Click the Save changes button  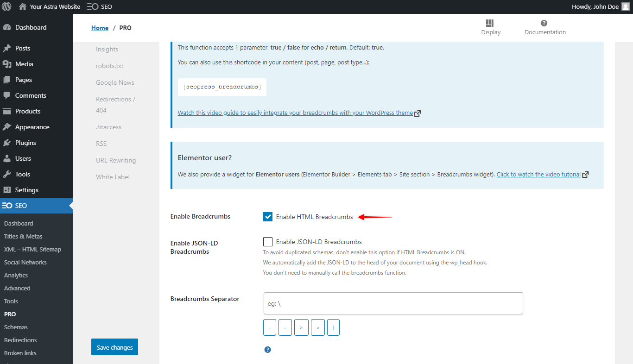pyautogui.click(x=114, y=347)
